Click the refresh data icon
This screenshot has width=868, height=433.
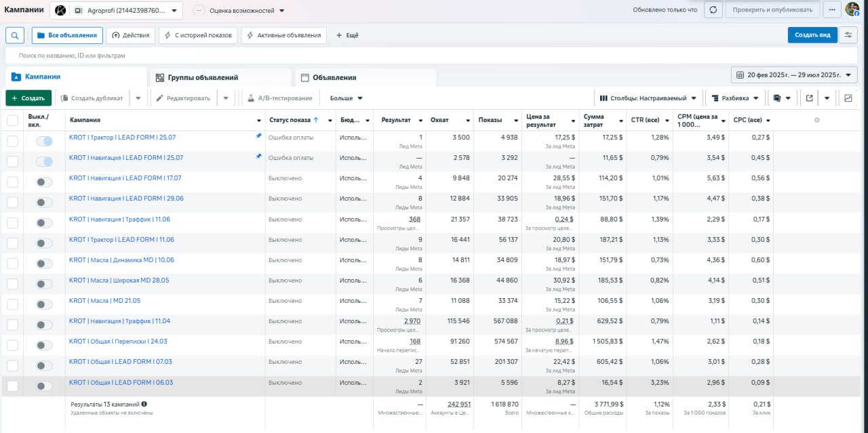coord(713,10)
